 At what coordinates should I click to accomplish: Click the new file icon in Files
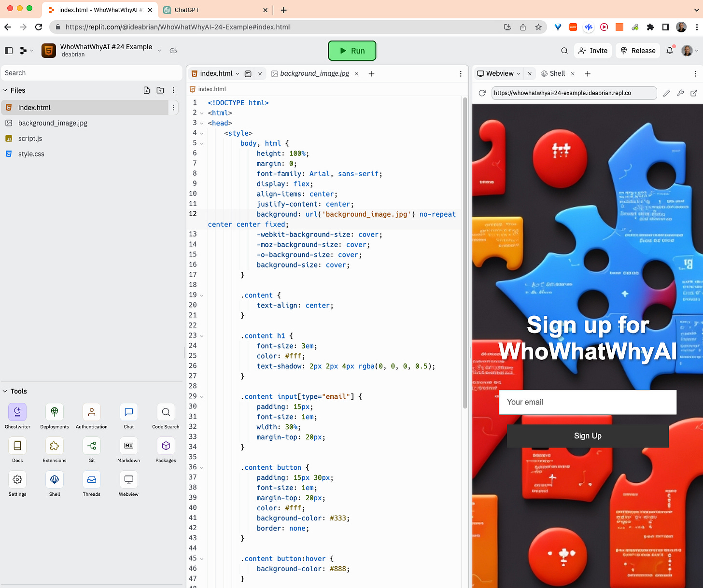147,90
